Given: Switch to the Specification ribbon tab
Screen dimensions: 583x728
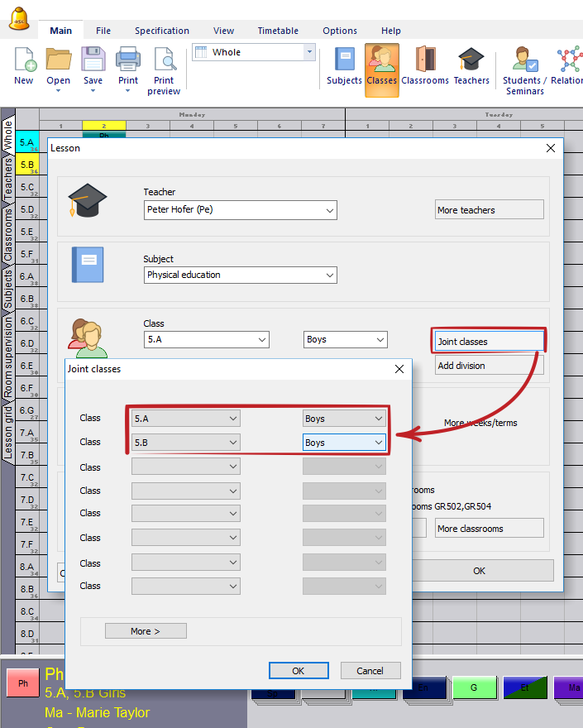Looking at the screenshot, I should [162, 31].
